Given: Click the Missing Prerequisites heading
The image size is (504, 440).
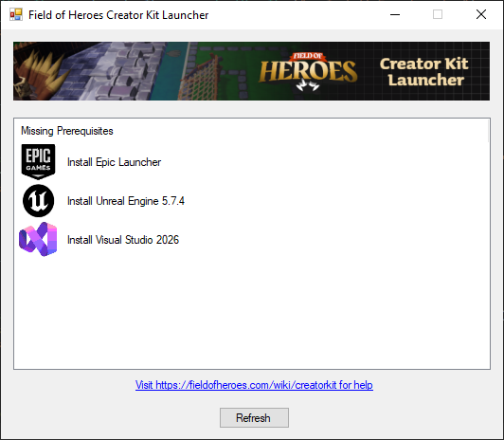Looking at the screenshot, I should [x=67, y=131].
